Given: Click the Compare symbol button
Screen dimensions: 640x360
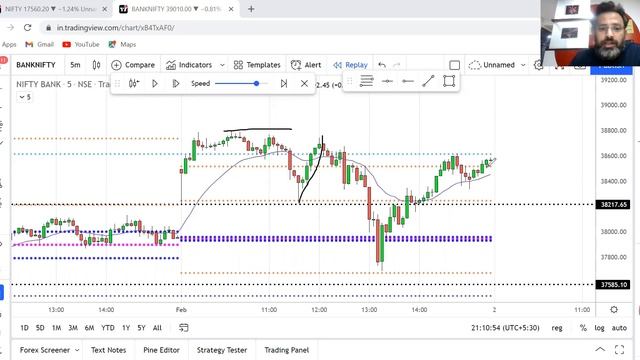Looking at the screenshot, I should (x=133, y=65).
